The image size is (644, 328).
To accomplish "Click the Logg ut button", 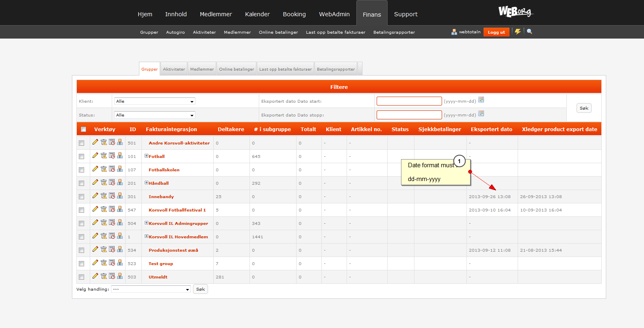I will (496, 32).
